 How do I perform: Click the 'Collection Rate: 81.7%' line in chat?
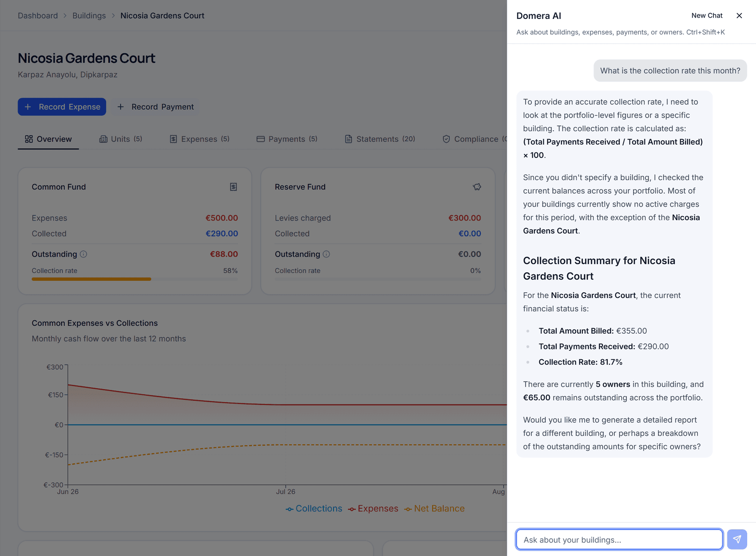580,362
